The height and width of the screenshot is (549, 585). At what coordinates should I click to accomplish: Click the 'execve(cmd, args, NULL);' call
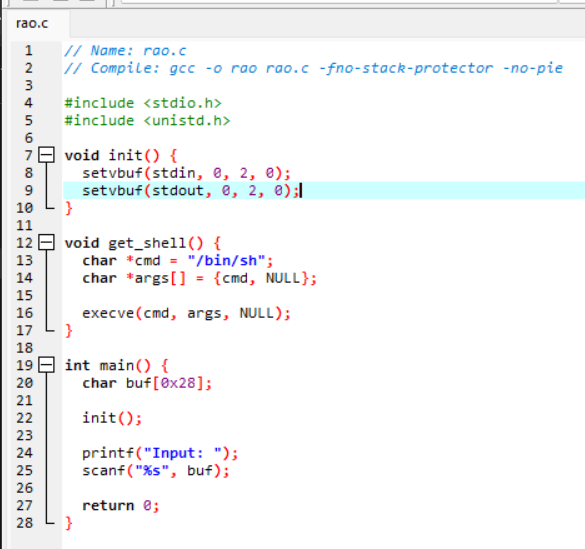[x=186, y=313]
